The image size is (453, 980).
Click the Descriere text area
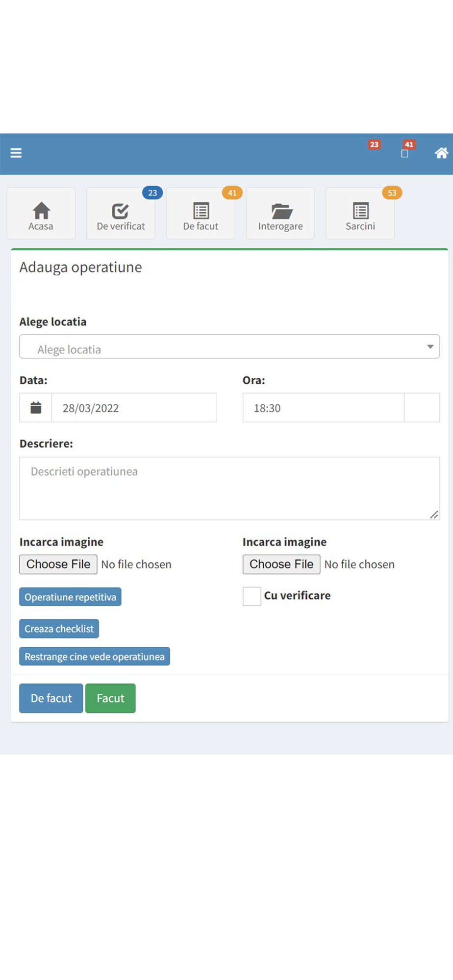pos(229,489)
